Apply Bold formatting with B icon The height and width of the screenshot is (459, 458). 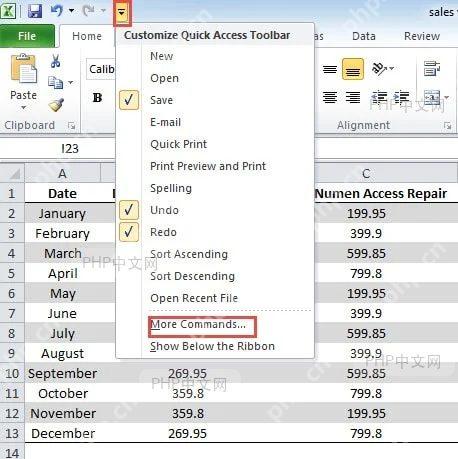pos(97,98)
